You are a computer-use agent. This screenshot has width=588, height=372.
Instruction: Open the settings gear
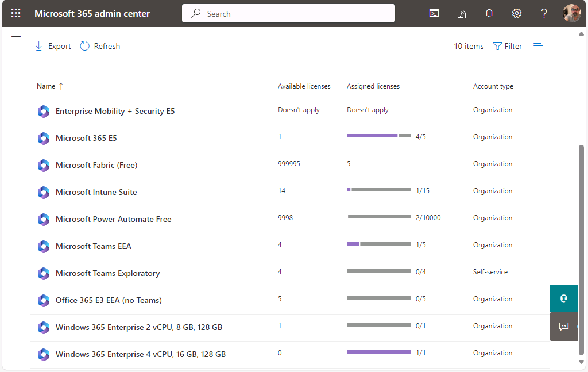[516, 14]
